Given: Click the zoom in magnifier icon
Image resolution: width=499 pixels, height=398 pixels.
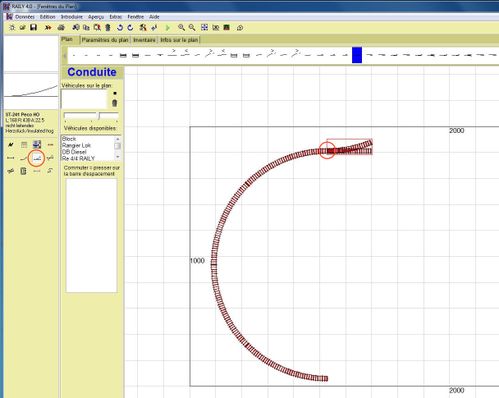Looking at the screenshot, I should click(181, 27).
